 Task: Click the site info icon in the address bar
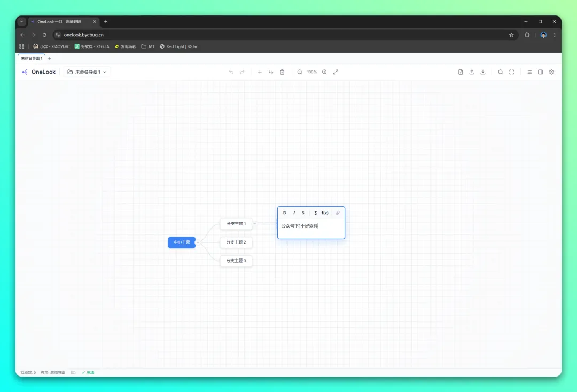(x=58, y=35)
